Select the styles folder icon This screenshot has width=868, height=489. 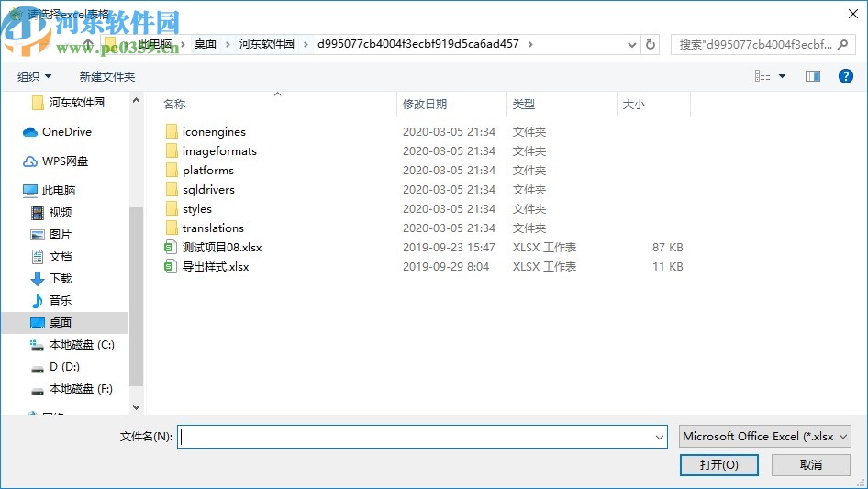coord(172,209)
